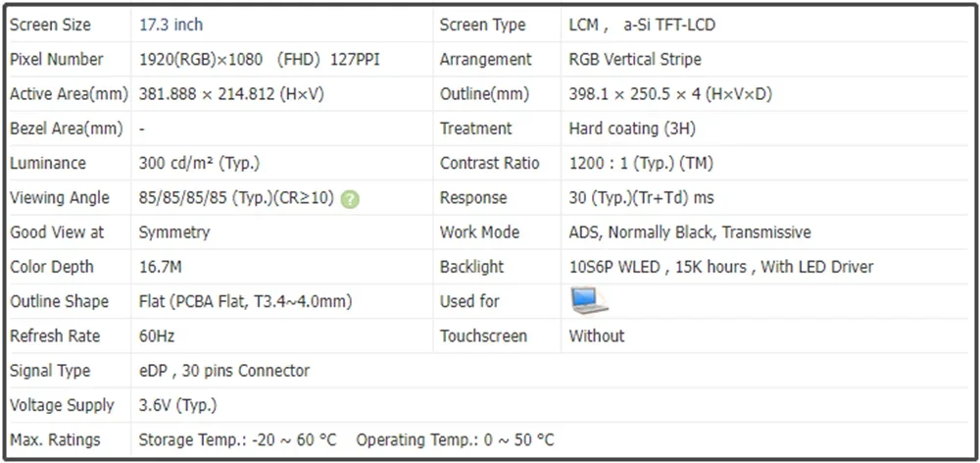Image resolution: width=980 pixels, height=463 pixels.
Task: Select the 17.3 inch value
Action: [171, 25]
